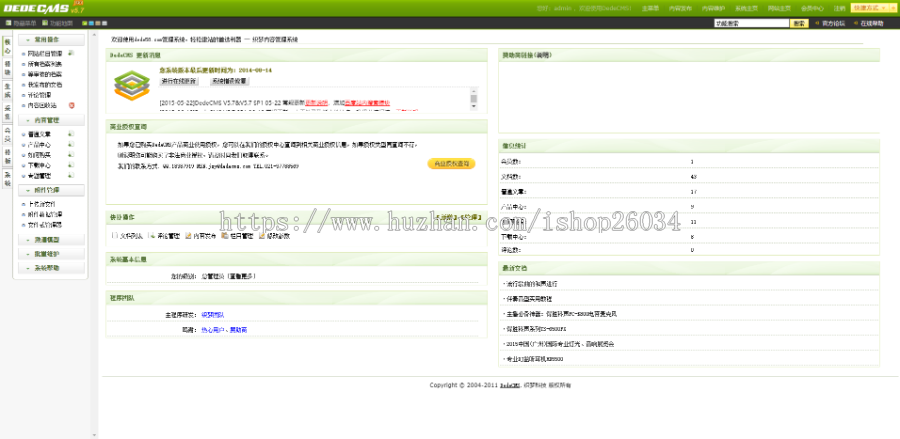
Task: Click the speaker icon beside 官方论坛
Action: click(817, 24)
